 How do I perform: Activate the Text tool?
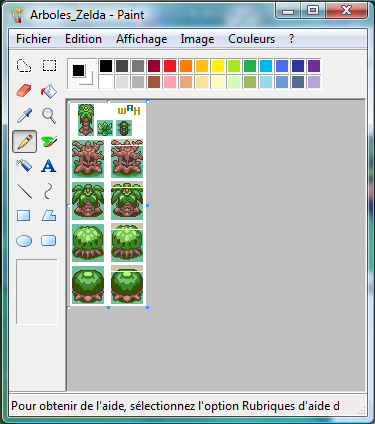49,166
